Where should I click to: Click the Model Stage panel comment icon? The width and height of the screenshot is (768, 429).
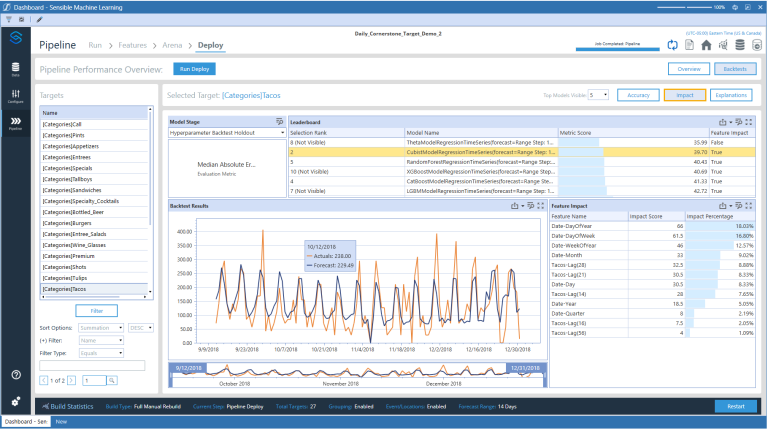[280, 121]
